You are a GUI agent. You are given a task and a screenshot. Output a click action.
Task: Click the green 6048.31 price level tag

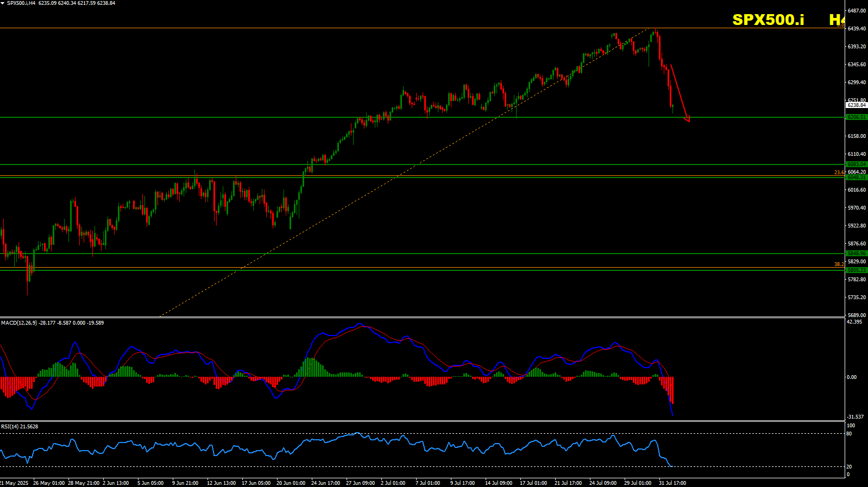point(856,178)
